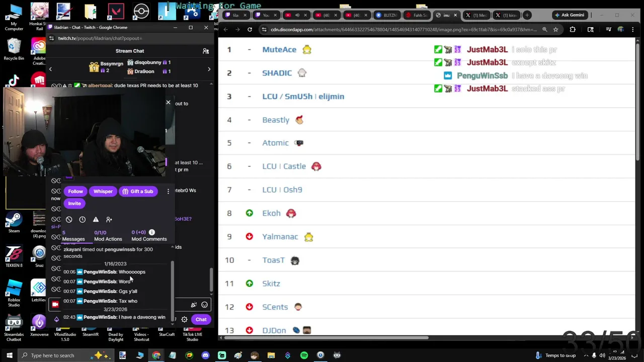The height and width of the screenshot is (362, 644).
Task: Click the site info icon in popout address bar
Action: tap(51, 38)
